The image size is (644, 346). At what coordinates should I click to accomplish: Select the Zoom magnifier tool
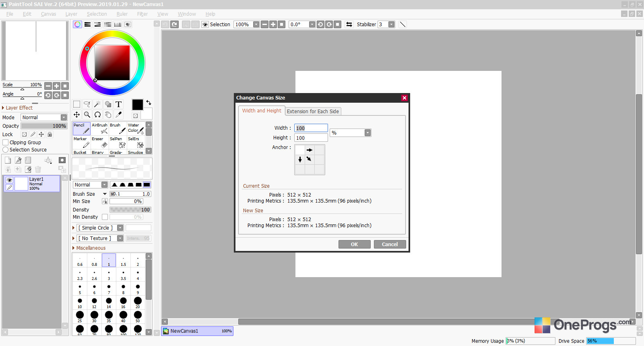(87, 115)
